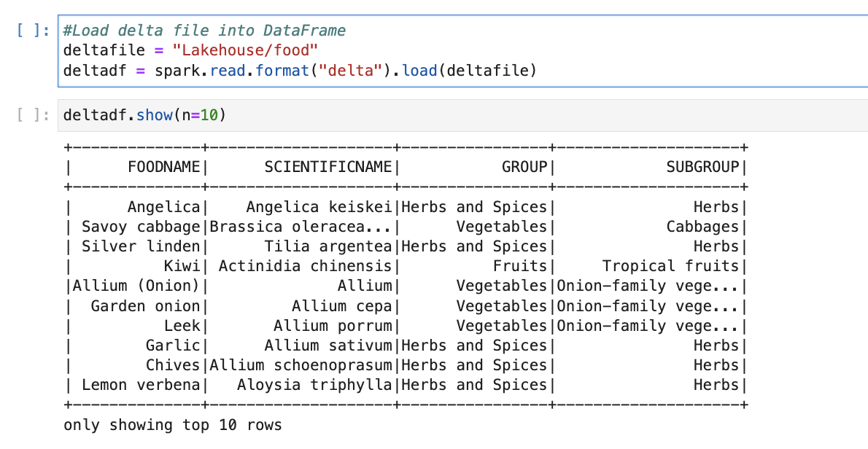Screen dimensions: 868x449
Task: Click the Allium schoenoprasum text in Chives row
Action: (x=301, y=365)
